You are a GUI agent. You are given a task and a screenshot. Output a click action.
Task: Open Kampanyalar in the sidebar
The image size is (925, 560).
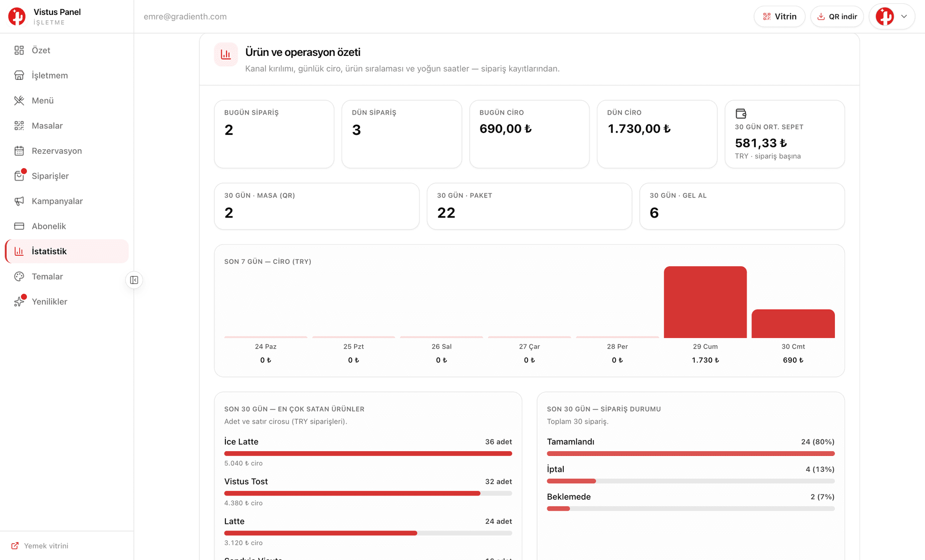coord(67,201)
